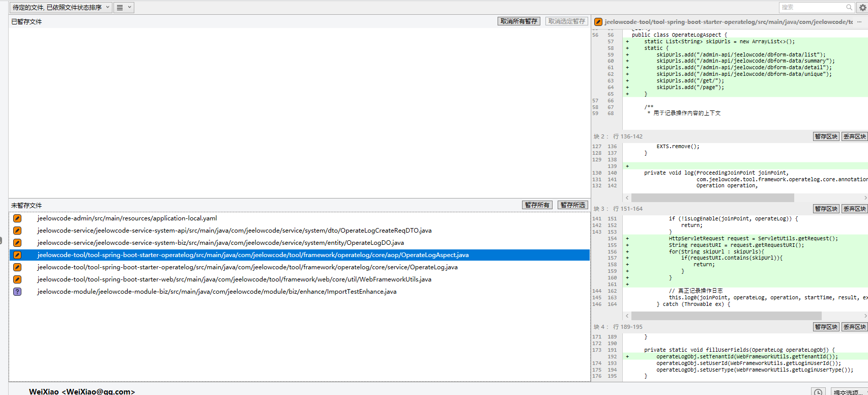Screen dimensions: 868x395
Task: Open the 提交选项 dropdown
Action: [x=849, y=391]
